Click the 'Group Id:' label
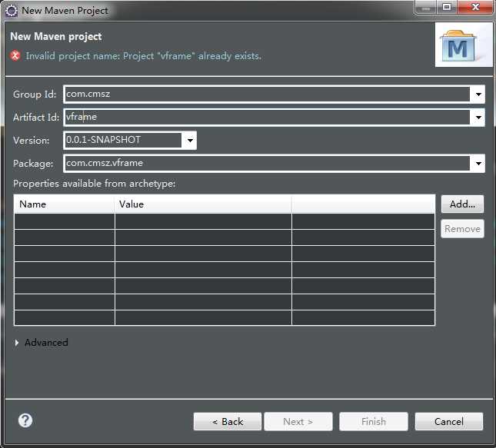The width and height of the screenshot is (496, 448). point(35,95)
